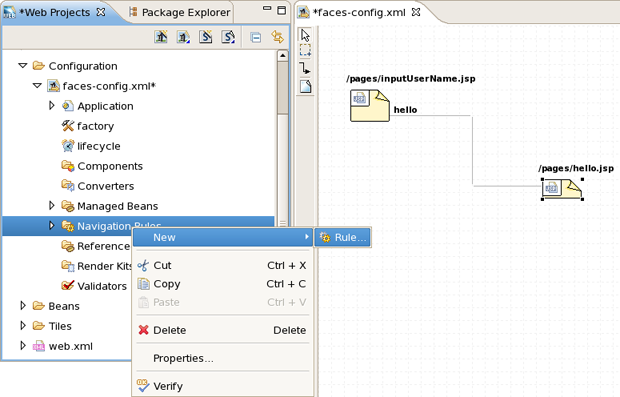Click the Create Struts Project toolbar icon
The image size is (620, 397).
206,37
